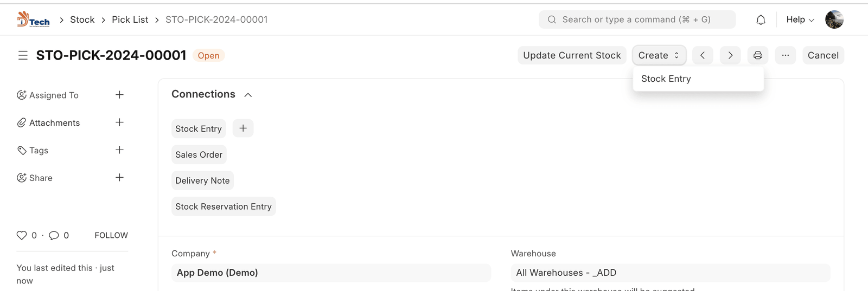The width and height of the screenshot is (868, 291).
Task: Open the three-dots more options menu
Action: [786, 55]
